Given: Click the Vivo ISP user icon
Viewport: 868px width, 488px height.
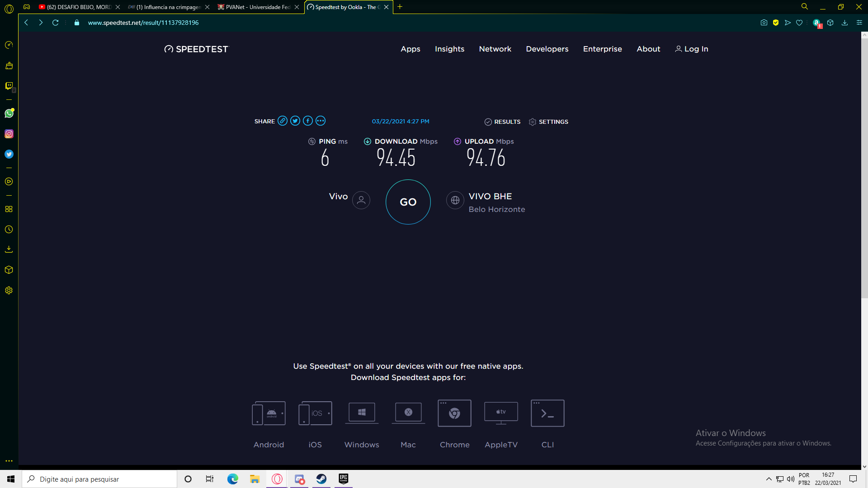Looking at the screenshot, I should click(361, 200).
